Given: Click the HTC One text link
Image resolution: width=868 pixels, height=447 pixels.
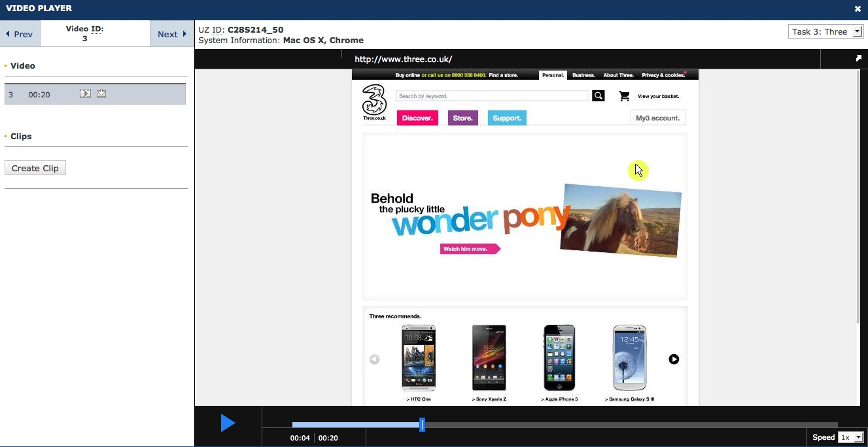Looking at the screenshot, I should coord(419,399).
